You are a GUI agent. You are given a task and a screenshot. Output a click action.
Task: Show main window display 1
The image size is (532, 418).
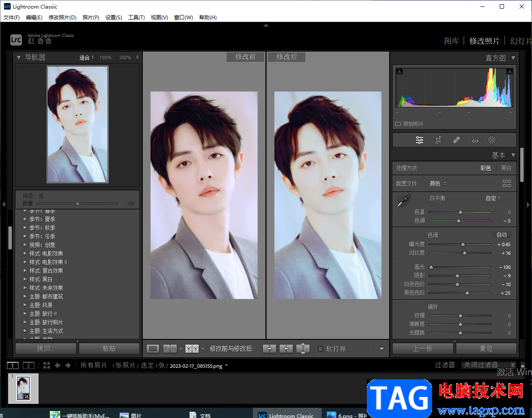[x=12, y=366]
